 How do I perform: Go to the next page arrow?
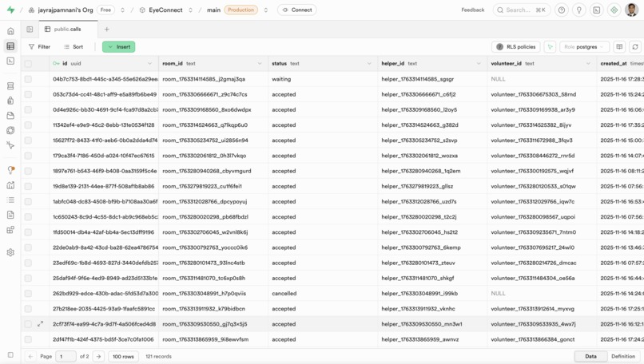tap(98, 356)
